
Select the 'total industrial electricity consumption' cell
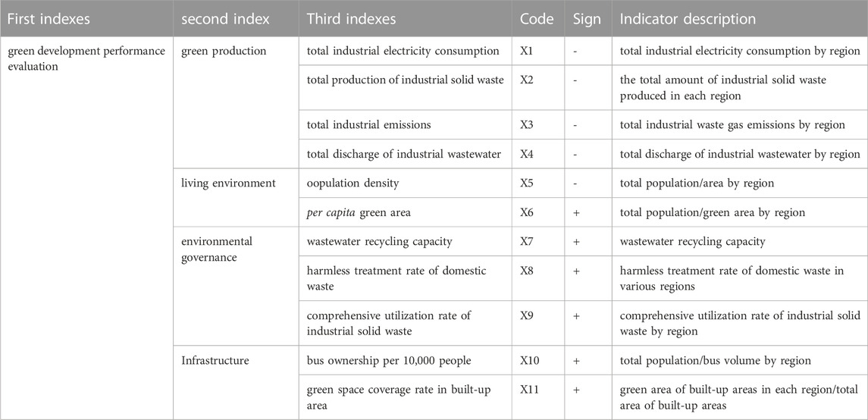click(x=406, y=51)
